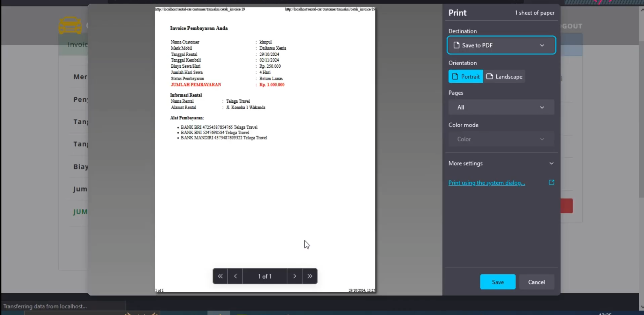
Task: Jump to last page of preview
Action: coord(310,276)
